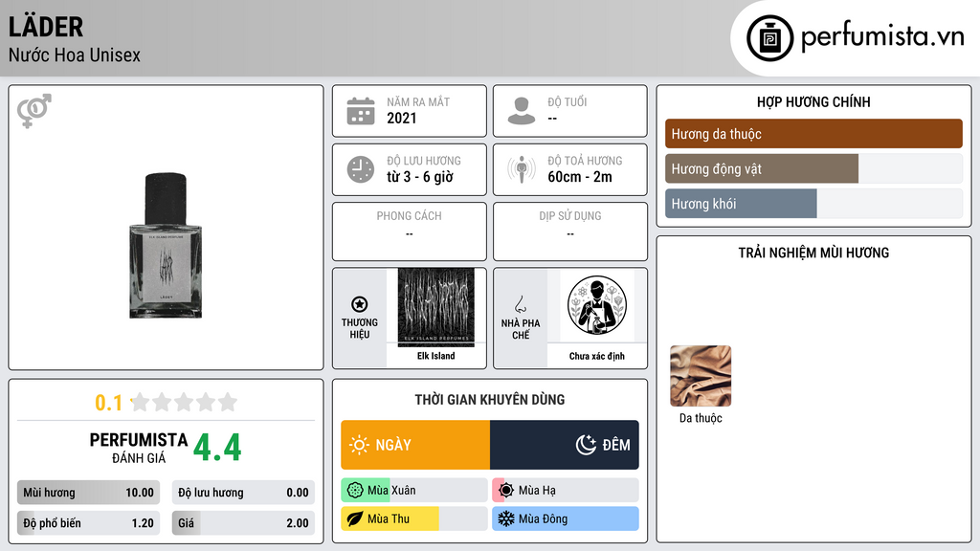This screenshot has width=980, height=551.
Task: Click the Mùi hương 10.00 score bar
Action: coord(89,493)
